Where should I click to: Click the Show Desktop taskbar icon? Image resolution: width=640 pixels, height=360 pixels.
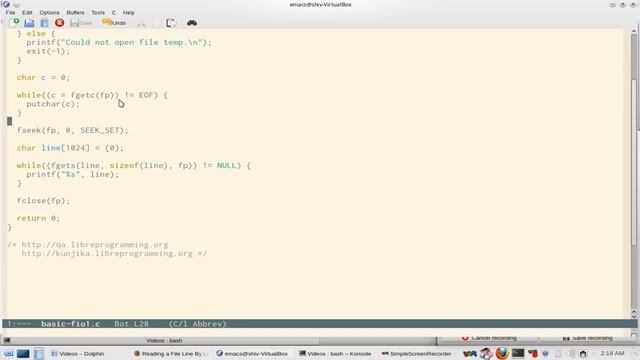[x=23, y=353]
